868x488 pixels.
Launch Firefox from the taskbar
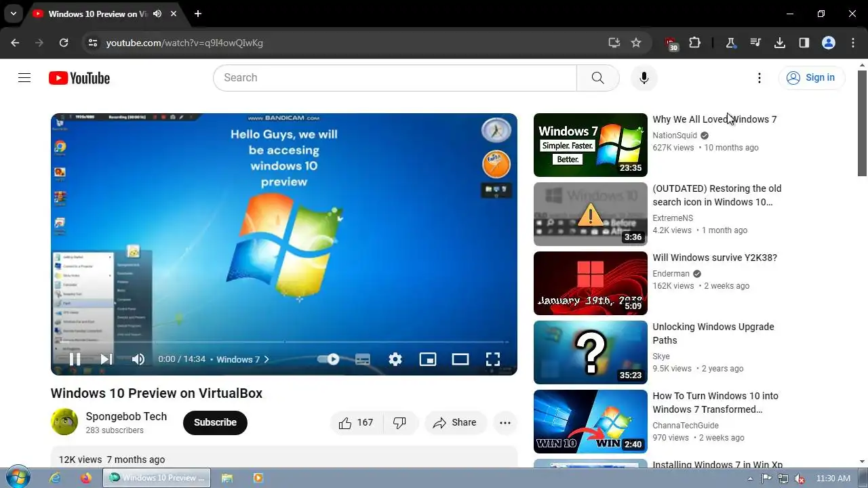[x=85, y=478]
